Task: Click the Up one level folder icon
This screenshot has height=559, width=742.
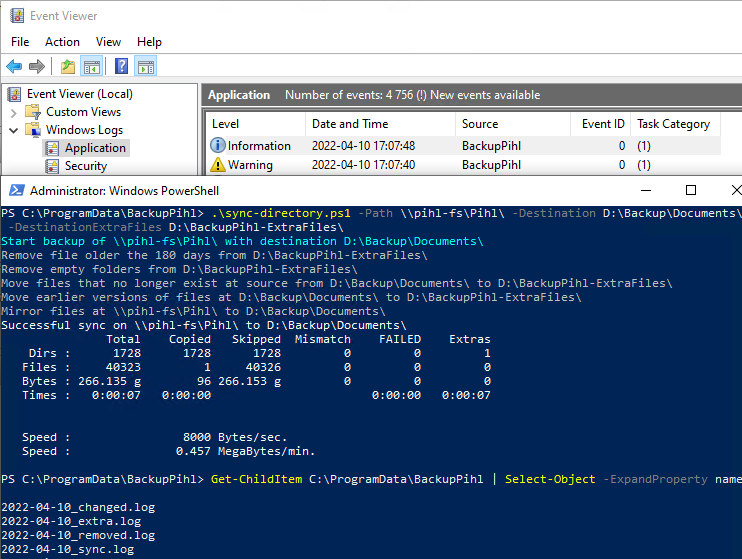Action: point(68,66)
